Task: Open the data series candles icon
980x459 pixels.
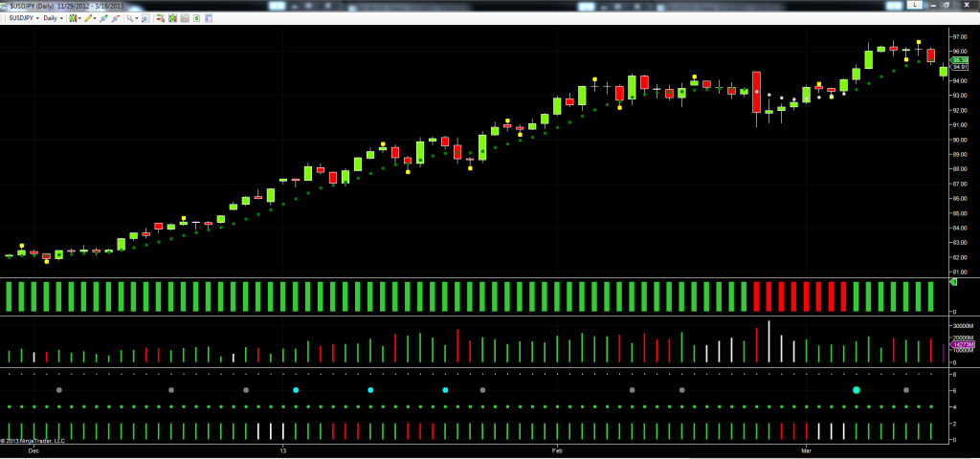Action: click(x=172, y=18)
